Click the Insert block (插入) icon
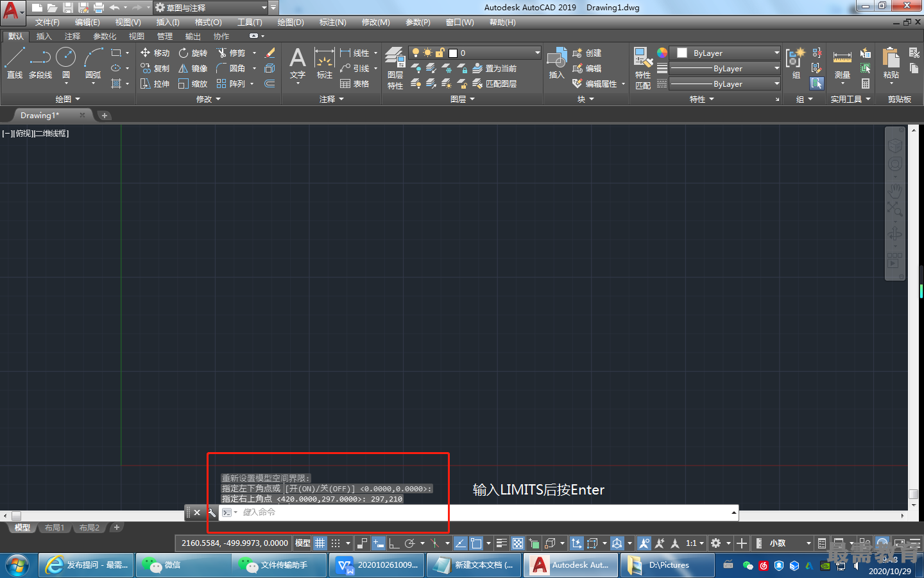The image size is (924, 578). pyautogui.click(x=556, y=63)
